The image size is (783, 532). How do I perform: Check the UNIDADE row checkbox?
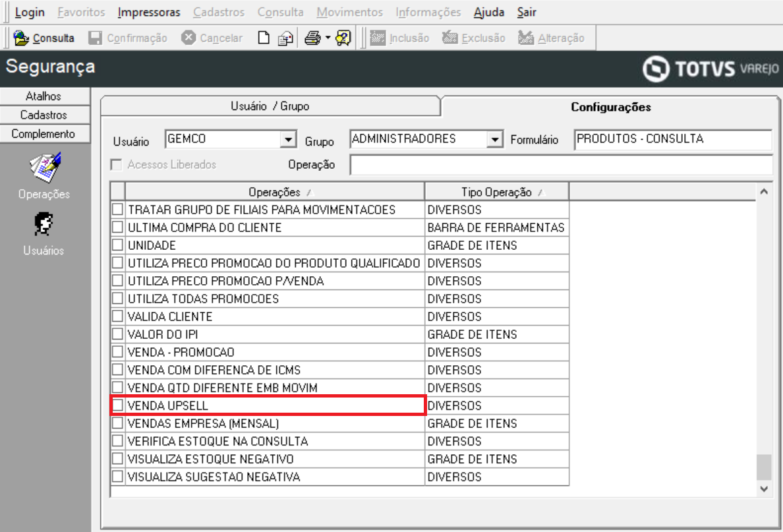(117, 245)
